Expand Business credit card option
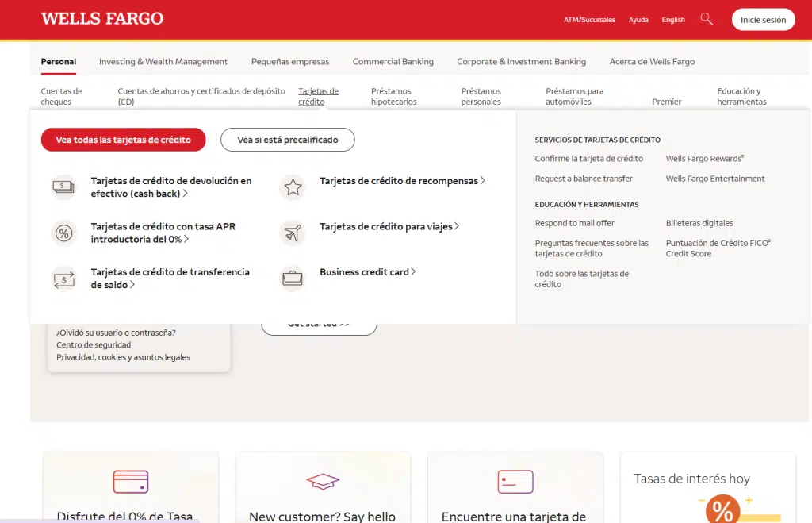Viewport: 812px width, 523px height. tap(367, 272)
